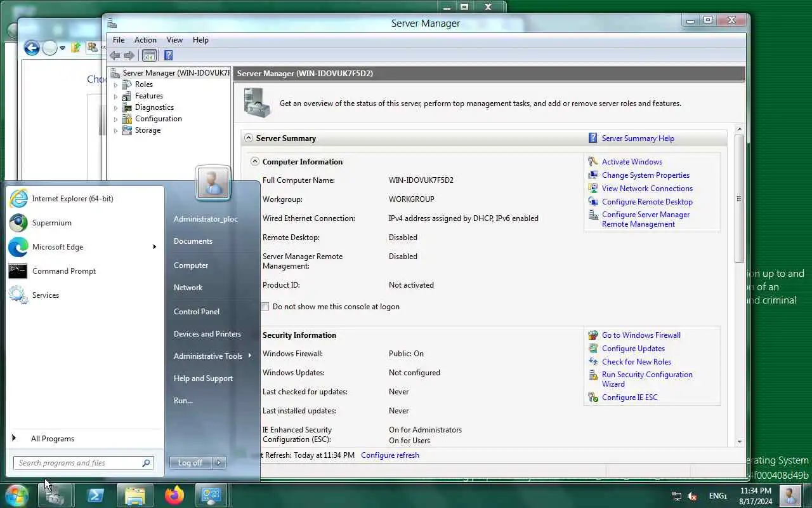
Task: Open Command Prompt from the Start menu
Action: point(64,271)
